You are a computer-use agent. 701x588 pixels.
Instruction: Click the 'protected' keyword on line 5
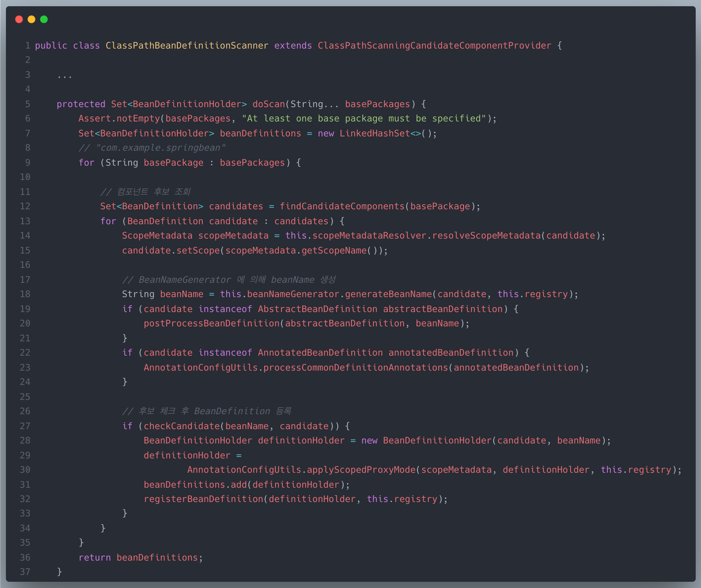[81, 104]
